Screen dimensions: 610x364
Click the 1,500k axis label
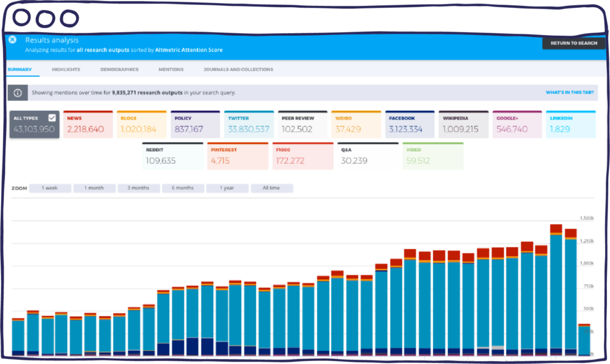[587, 218]
